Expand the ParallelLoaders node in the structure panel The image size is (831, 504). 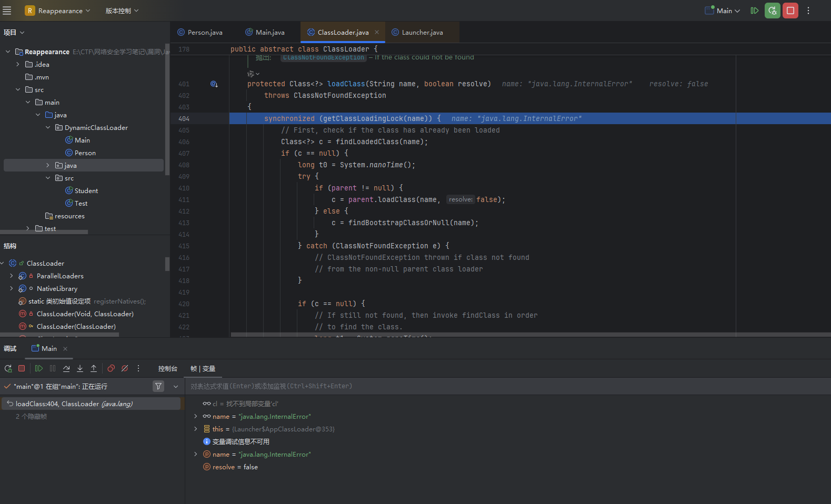(12, 276)
